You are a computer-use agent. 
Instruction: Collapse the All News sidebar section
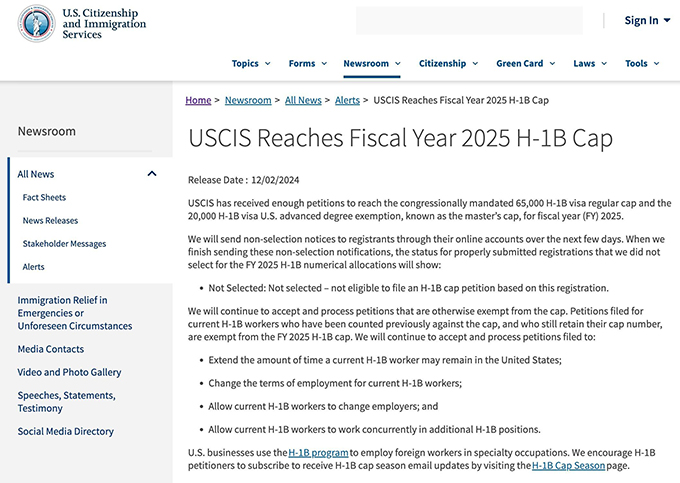[152, 174]
